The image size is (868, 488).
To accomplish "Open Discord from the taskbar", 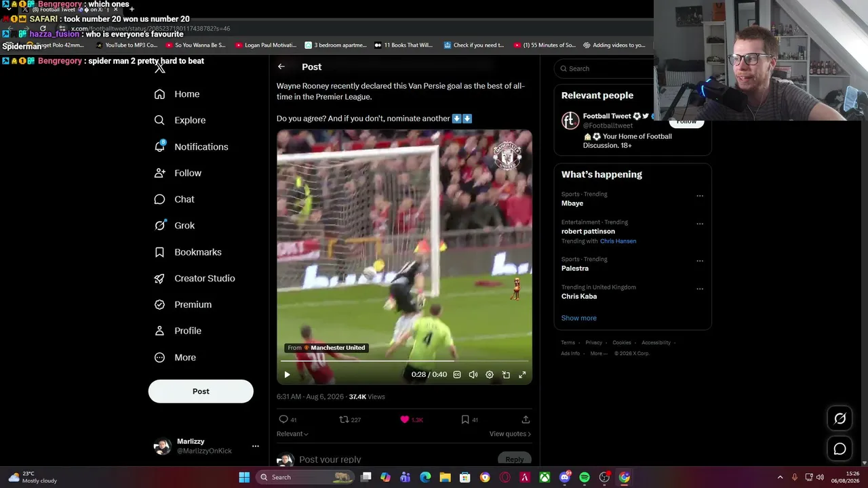I will tap(565, 477).
